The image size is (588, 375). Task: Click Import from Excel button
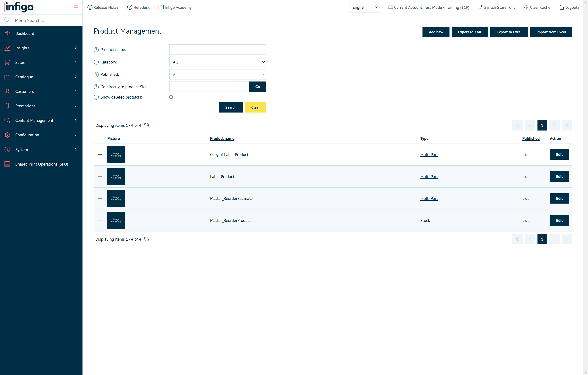click(x=551, y=32)
